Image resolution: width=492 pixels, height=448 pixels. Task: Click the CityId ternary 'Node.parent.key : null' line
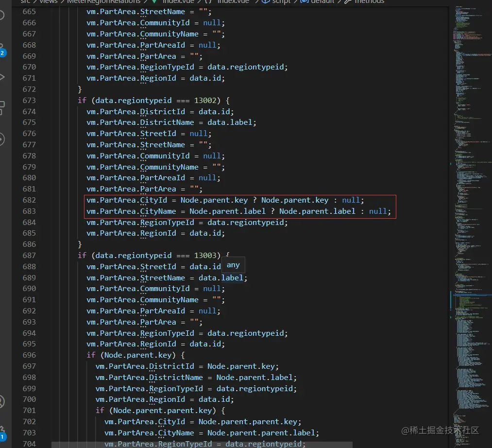(x=225, y=200)
